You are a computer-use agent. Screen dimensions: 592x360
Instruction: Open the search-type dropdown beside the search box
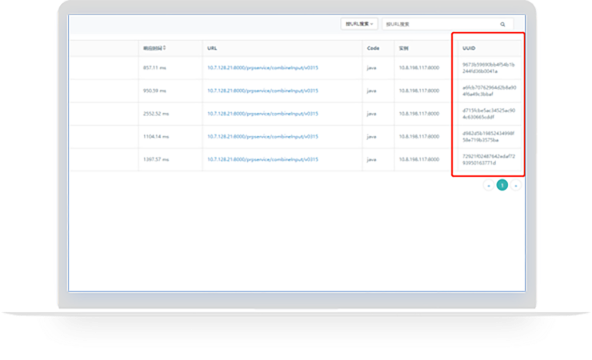[359, 24]
